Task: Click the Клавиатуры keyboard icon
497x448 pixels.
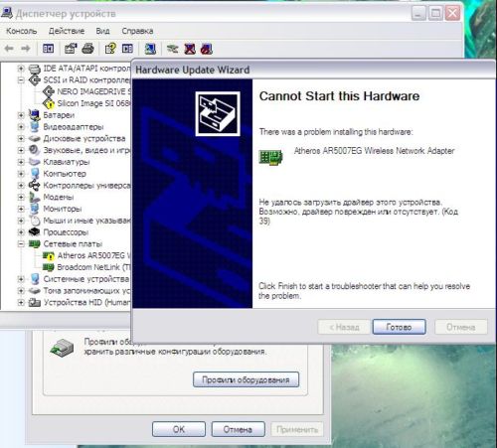Action: tap(34, 162)
